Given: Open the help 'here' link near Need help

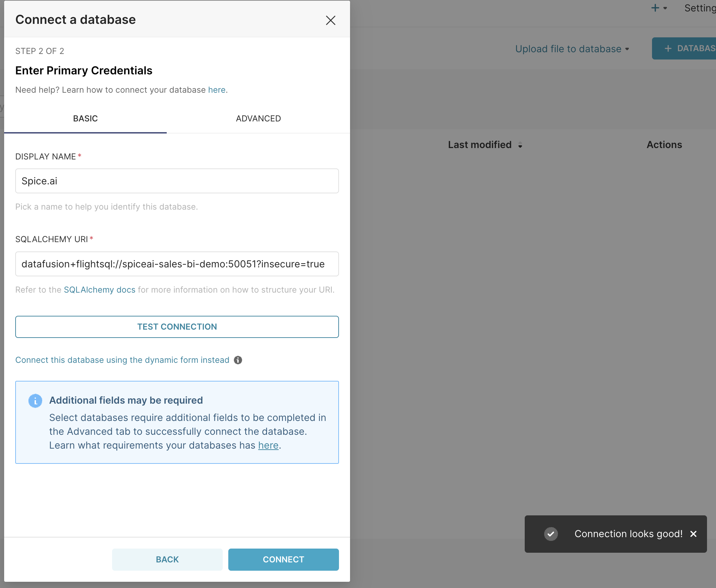Looking at the screenshot, I should [217, 90].
